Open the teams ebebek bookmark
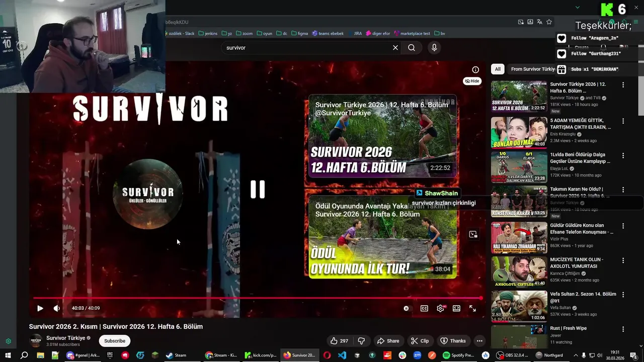 (328, 34)
